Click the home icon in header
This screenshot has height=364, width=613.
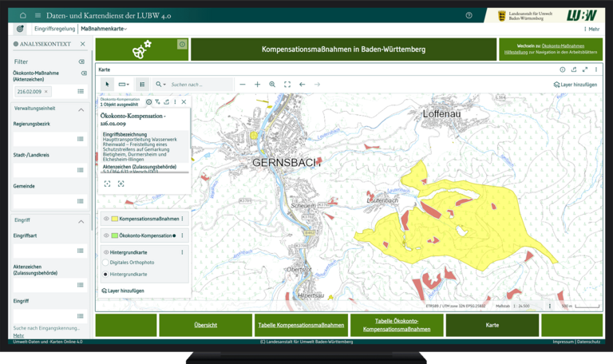coord(22,15)
